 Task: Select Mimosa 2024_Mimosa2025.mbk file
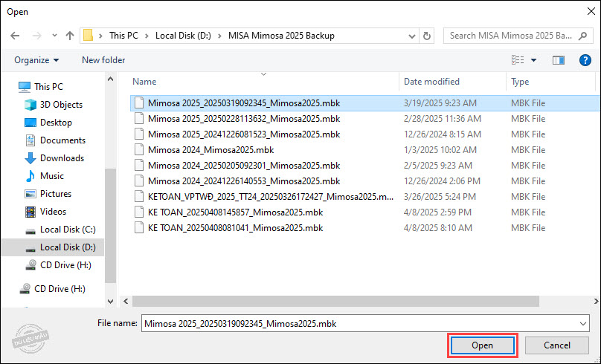click(210, 150)
